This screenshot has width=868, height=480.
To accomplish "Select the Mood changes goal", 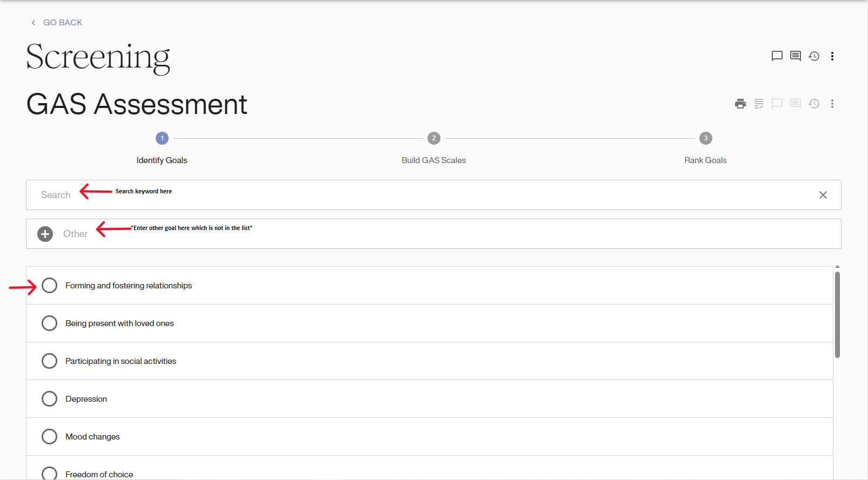I will pyautogui.click(x=49, y=437).
